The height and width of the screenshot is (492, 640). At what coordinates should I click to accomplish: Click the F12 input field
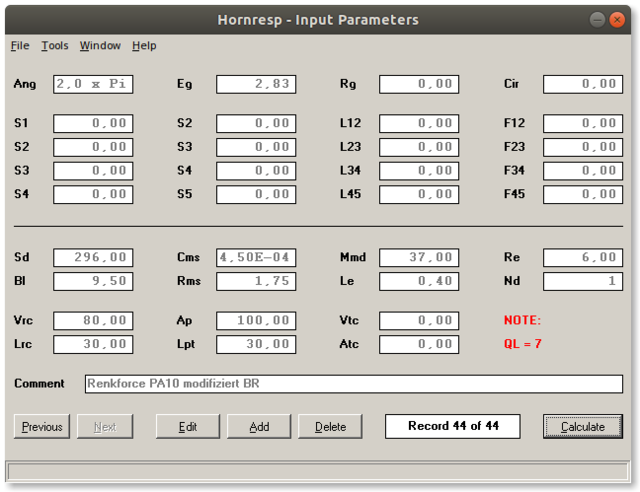tap(583, 123)
